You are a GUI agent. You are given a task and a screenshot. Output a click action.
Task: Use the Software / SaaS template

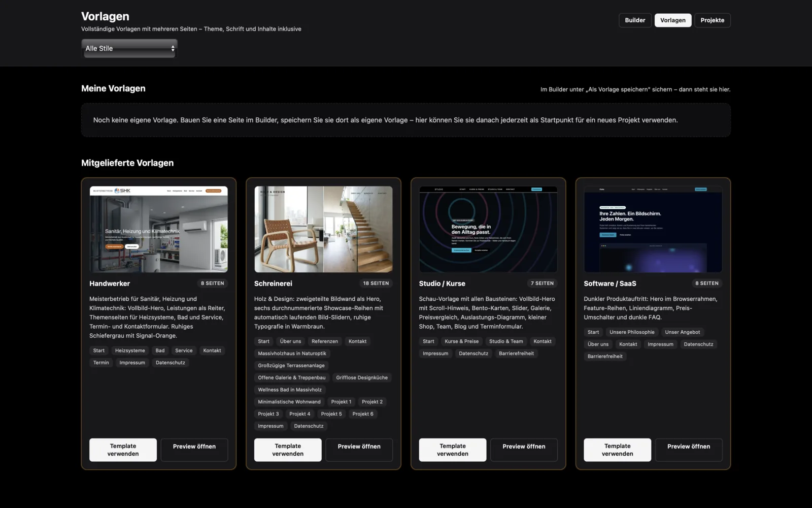pos(618,450)
